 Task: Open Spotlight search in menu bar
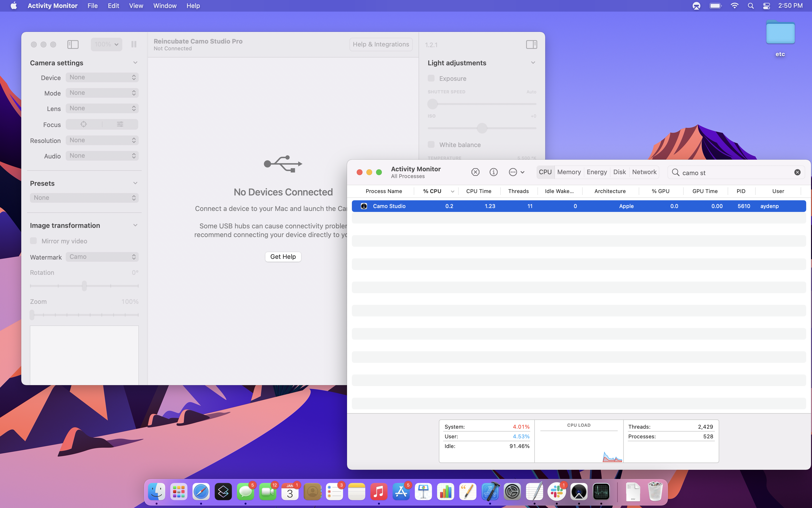tap(751, 6)
